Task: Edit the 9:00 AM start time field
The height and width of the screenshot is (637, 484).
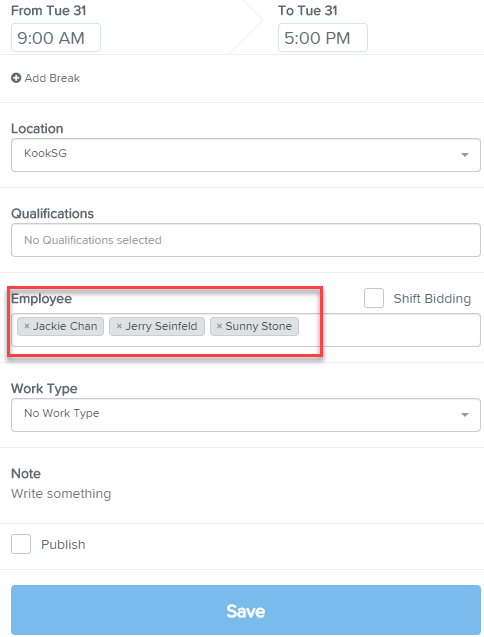Action: pyautogui.click(x=56, y=38)
